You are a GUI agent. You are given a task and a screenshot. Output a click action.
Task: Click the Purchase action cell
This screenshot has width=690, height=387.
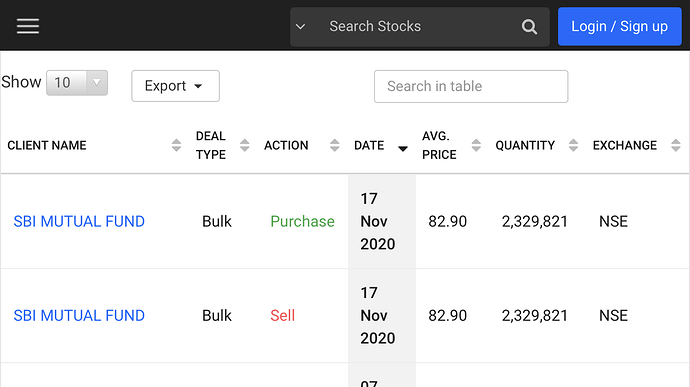coord(302,221)
